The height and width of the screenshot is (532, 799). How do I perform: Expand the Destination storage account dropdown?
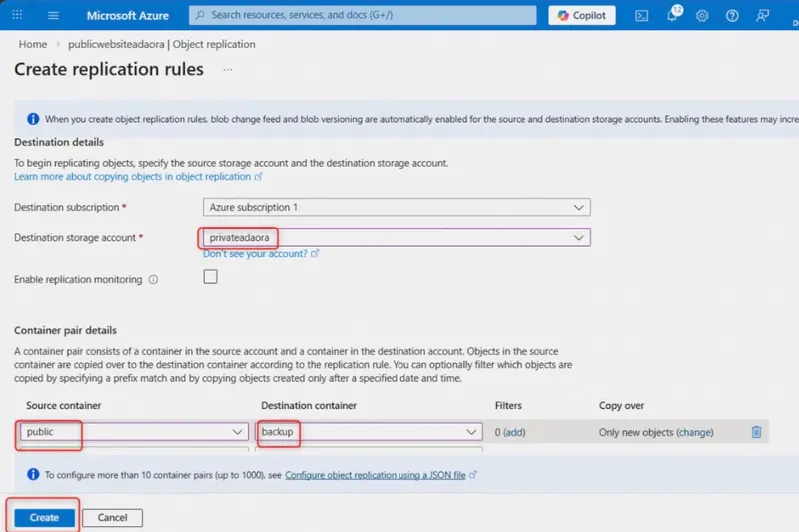click(x=397, y=237)
